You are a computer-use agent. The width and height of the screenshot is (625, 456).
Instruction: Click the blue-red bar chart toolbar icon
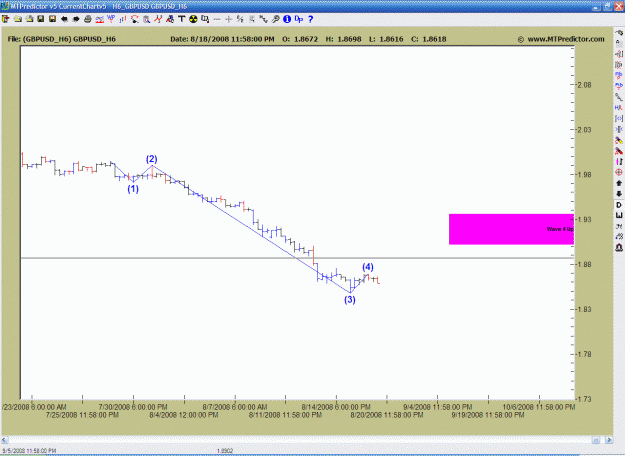(123, 19)
